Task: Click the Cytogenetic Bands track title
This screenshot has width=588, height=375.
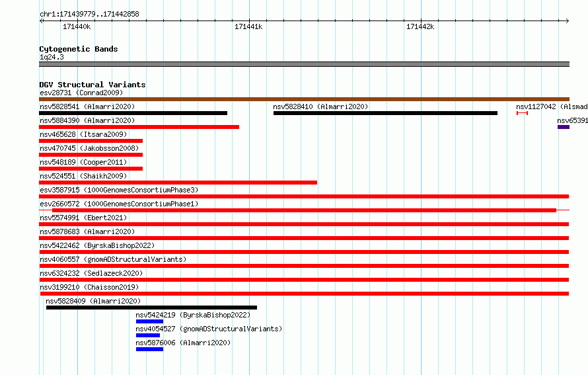Action: point(79,49)
